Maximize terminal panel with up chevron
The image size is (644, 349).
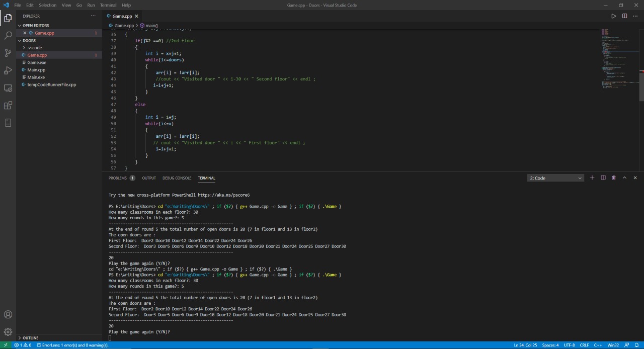point(624,178)
